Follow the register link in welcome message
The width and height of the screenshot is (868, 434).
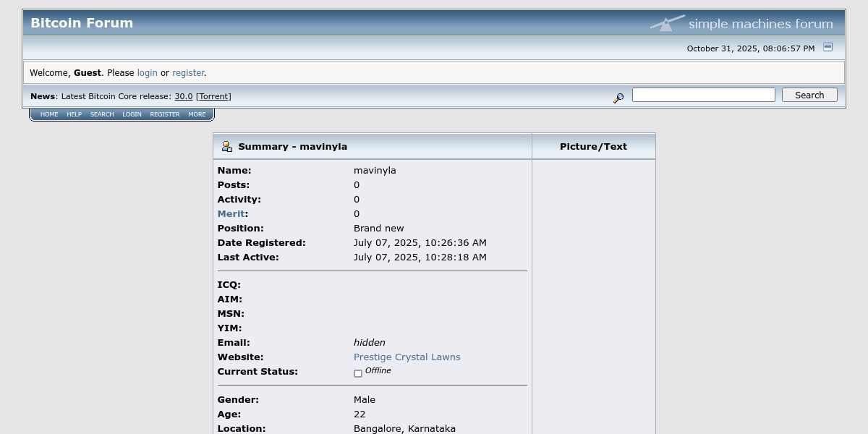188,73
